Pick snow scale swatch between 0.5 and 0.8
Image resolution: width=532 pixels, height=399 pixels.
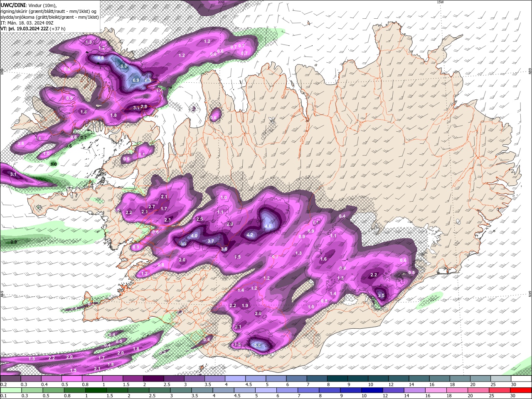point(71,379)
